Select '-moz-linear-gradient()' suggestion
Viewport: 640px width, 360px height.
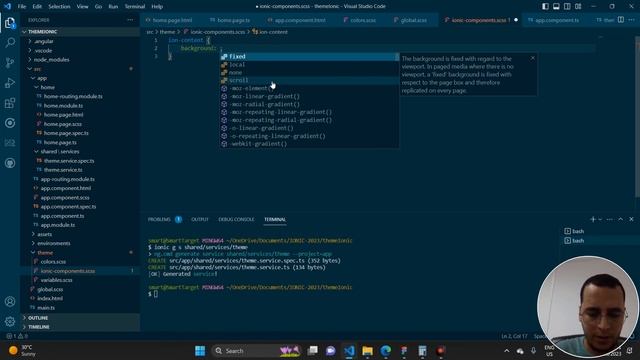pyautogui.click(x=309, y=96)
